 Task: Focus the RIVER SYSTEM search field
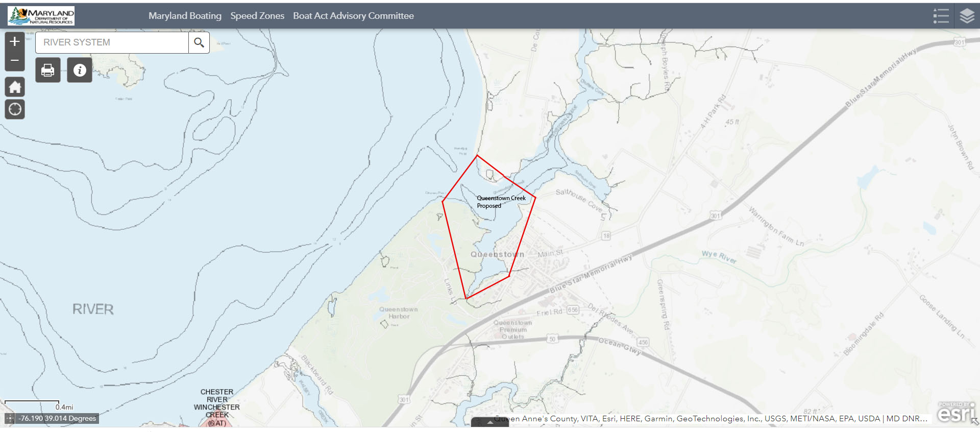tap(112, 42)
